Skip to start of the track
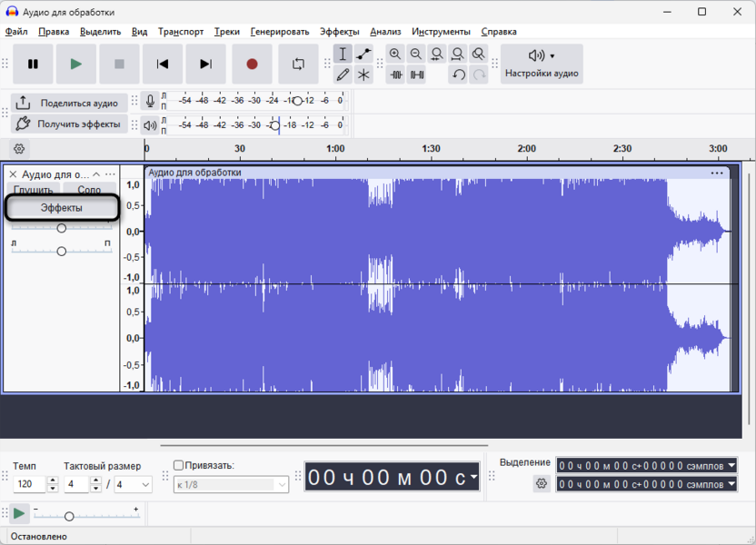The width and height of the screenshot is (756, 545). (x=163, y=64)
